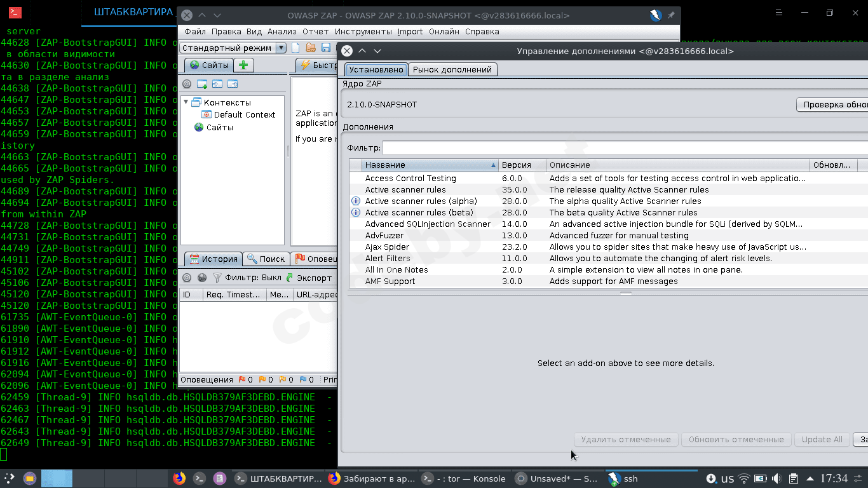Screen dimensions: 868x488
Task: Switch to the Рынок дополнений tab
Action: click(452, 70)
